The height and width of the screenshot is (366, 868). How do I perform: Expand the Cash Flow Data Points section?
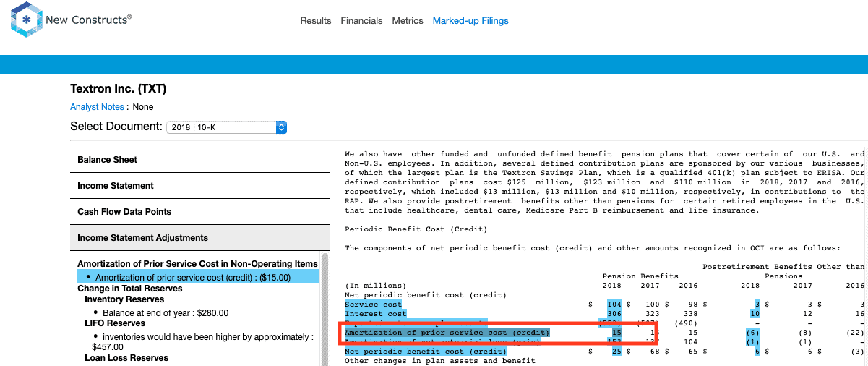tap(199, 212)
